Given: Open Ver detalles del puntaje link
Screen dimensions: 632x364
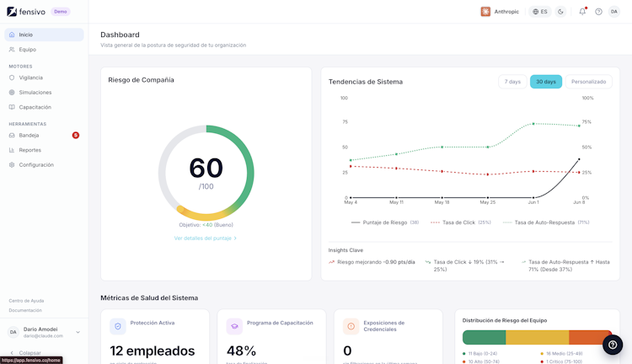Looking at the screenshot, I should pos(205,238).
